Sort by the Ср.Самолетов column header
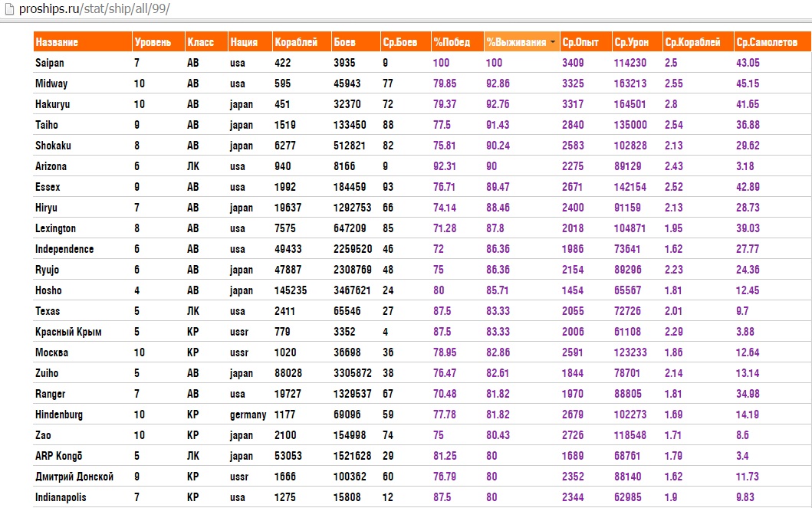 pos(766,43)
